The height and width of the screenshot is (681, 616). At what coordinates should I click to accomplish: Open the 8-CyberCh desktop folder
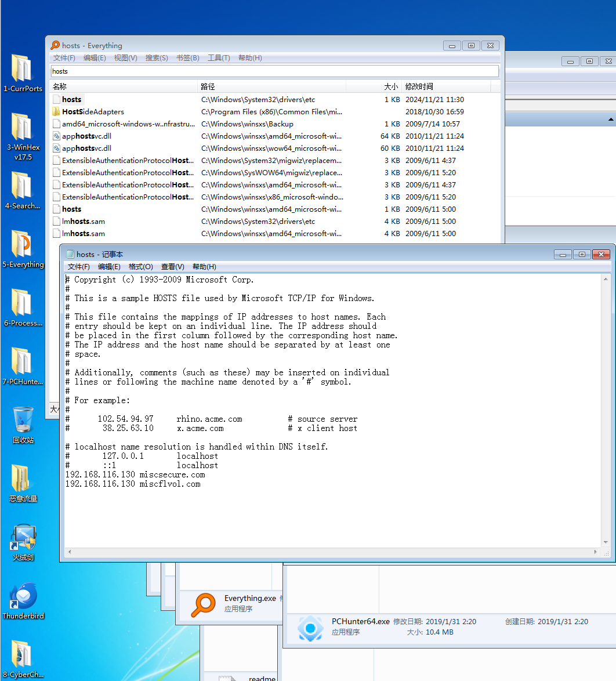click(23, 660)
